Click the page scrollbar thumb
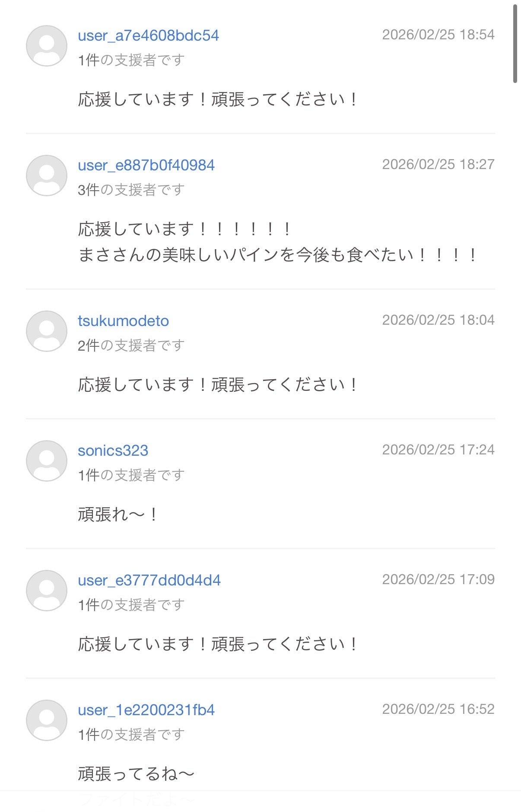Viewport: 521px width, 812px height. pos(515,43)
